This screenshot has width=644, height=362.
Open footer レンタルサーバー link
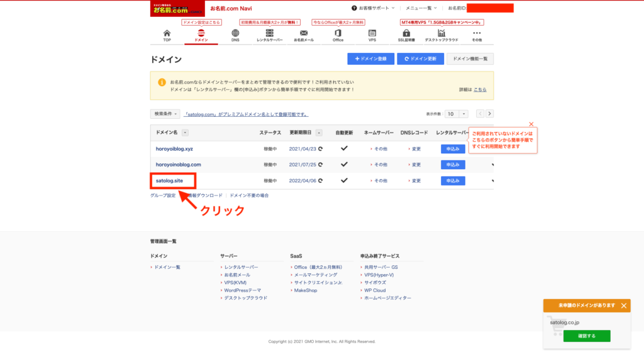click(241, 267)
